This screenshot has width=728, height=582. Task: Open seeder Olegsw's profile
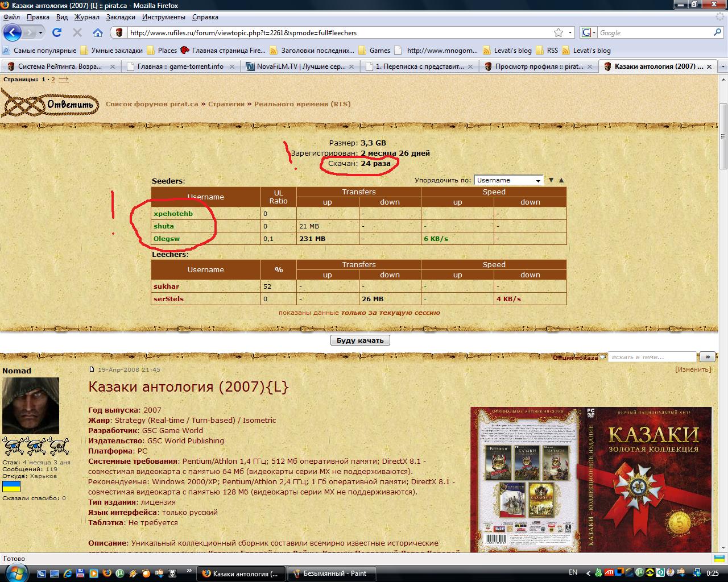point(167,239)
